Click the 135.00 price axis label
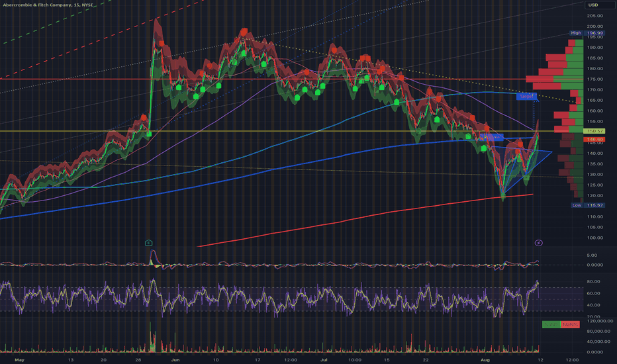 tap(594, 163)
